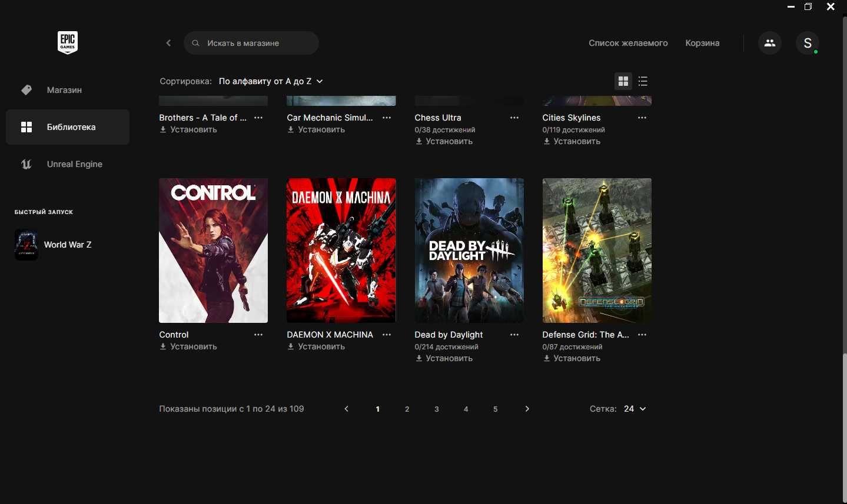Click 0/214 достижений under Dead by Daylight

(446, 347)
